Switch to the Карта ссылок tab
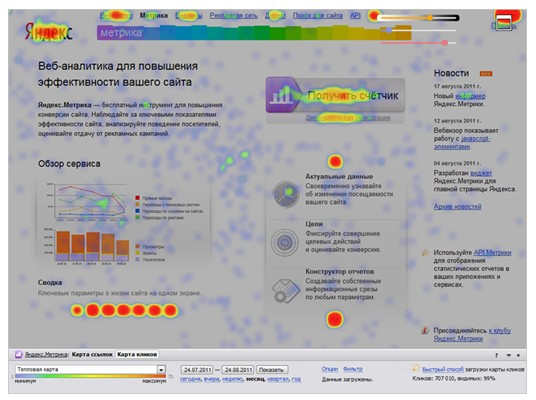 pos(92,355)
